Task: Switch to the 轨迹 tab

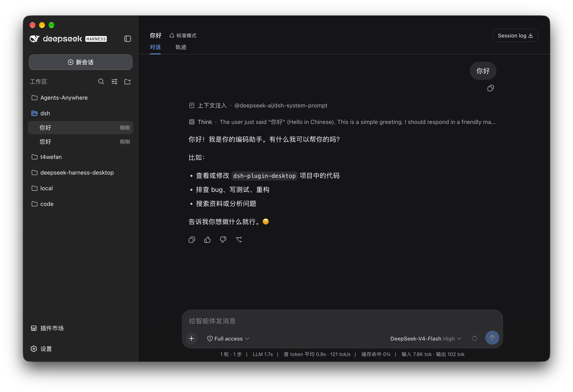Action: (x=181, y=47)
